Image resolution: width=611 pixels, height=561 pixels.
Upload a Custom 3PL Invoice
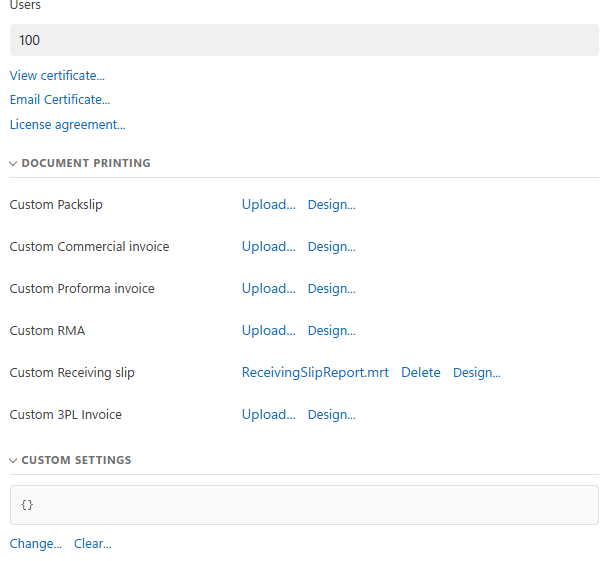point(268,415)
